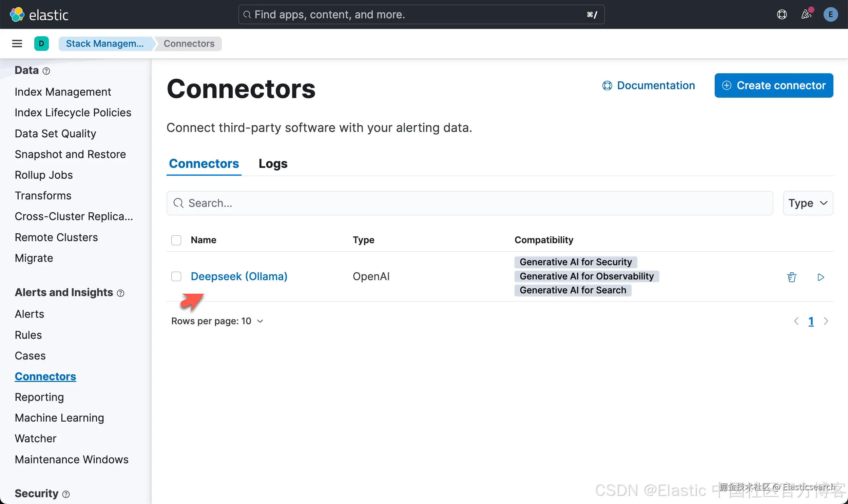
Task: Open the help menu lifebuoy icon
Action: click(782, 15)
